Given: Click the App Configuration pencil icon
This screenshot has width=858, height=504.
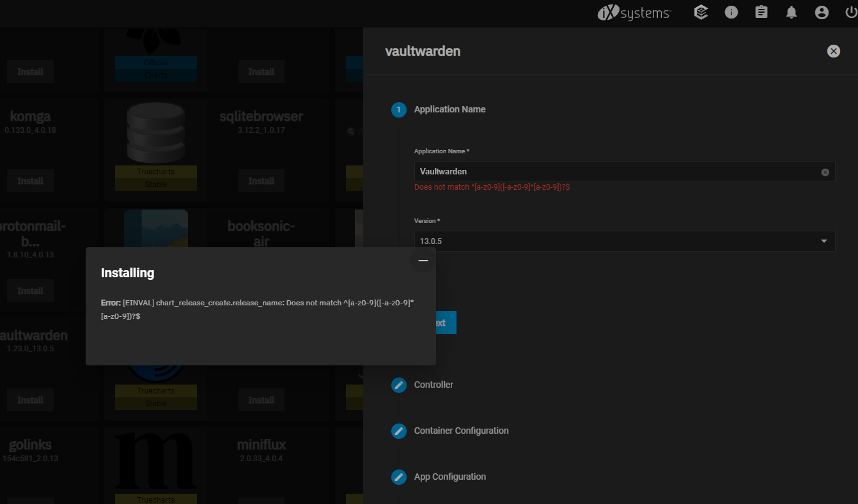Looking at the screenshot, I should point(399,477).
